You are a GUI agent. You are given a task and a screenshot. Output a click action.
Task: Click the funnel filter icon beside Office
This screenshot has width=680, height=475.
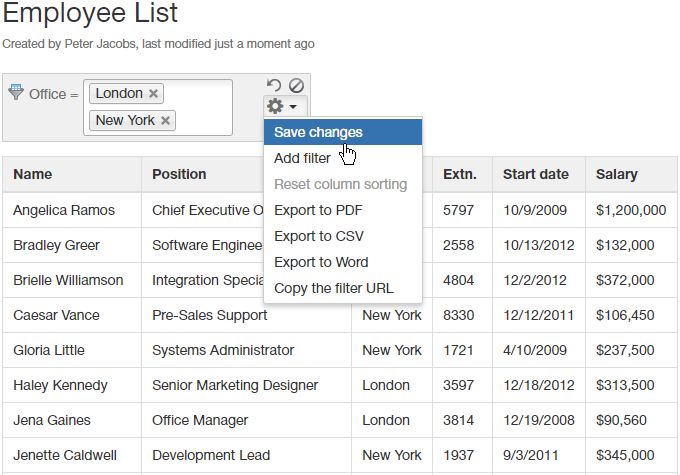click(15, 93)
